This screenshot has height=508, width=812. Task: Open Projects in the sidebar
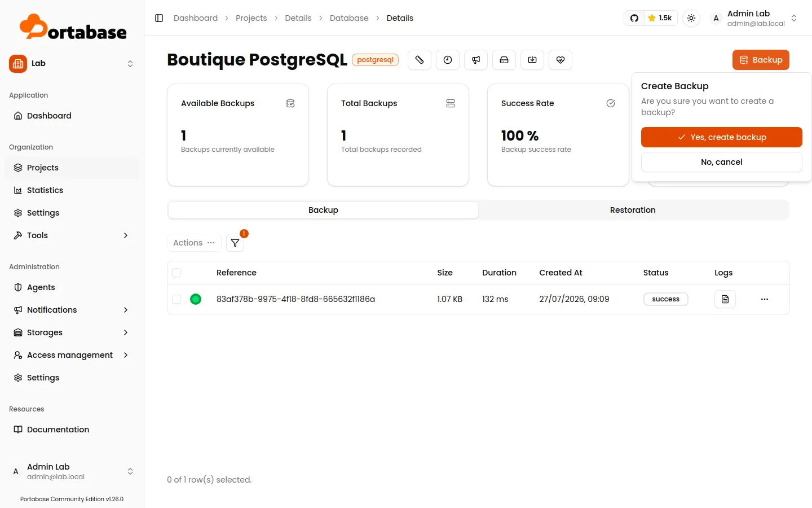72,168
